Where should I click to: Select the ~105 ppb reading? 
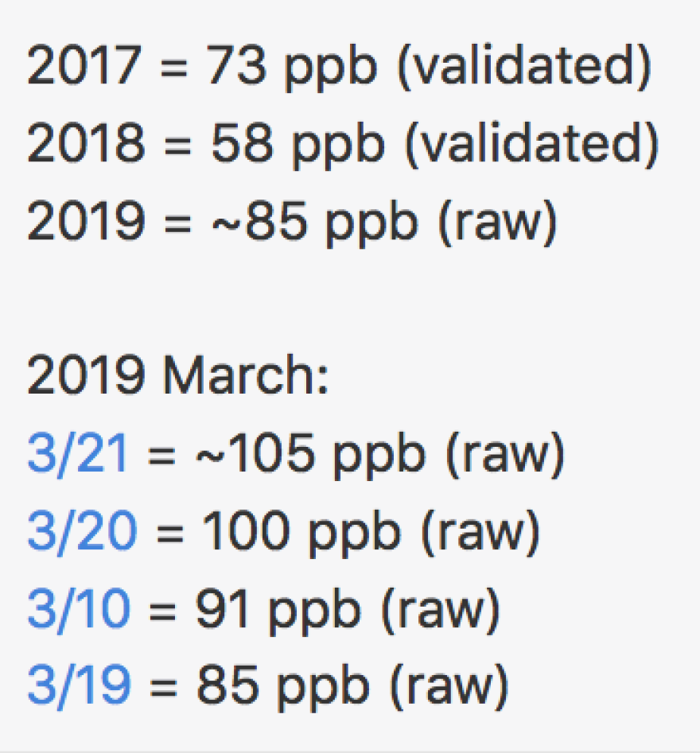coord(310,456)
